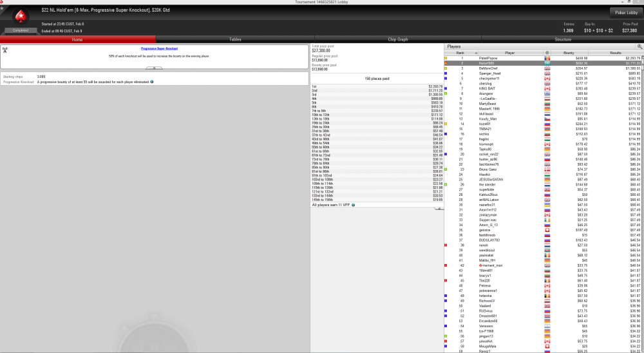Screen dimensions: 644x353
Task: Click the player search magnifier icon
Action: pos(639,46)
